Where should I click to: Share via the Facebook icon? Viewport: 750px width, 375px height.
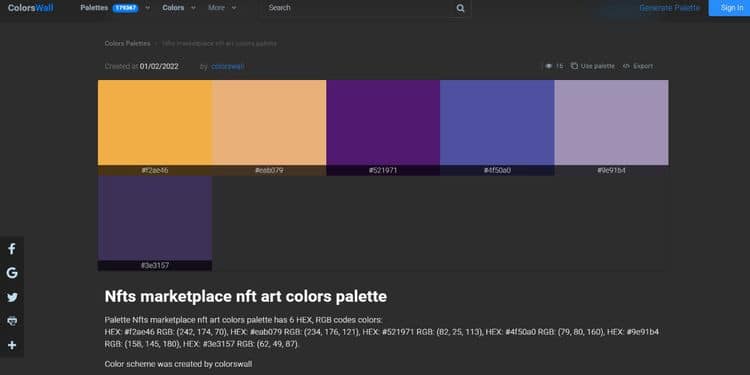click(x=12, y=249)
